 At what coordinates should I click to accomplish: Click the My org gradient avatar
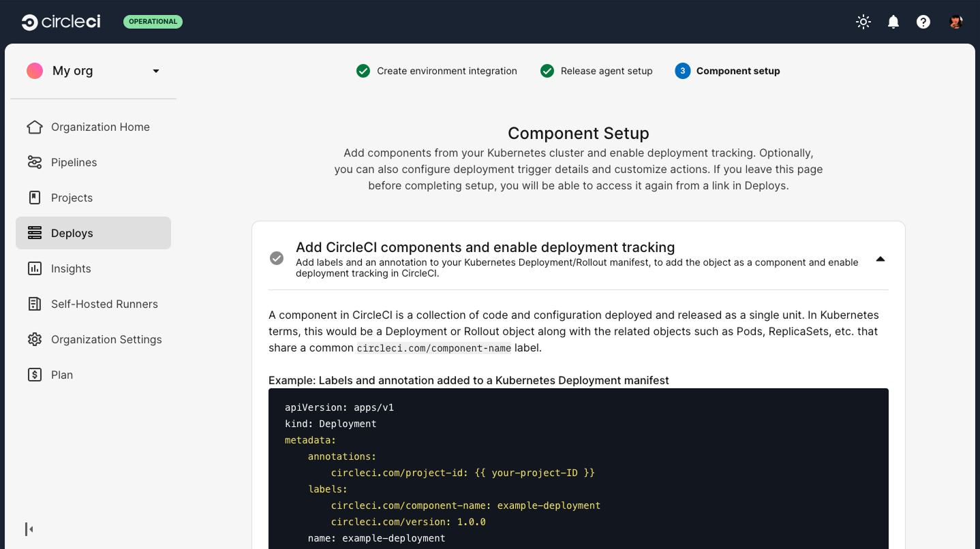coord(35,71)
